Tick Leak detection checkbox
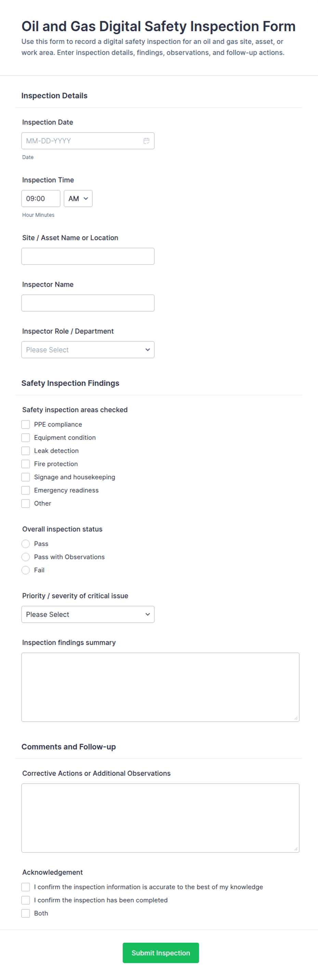 [25, 450]
